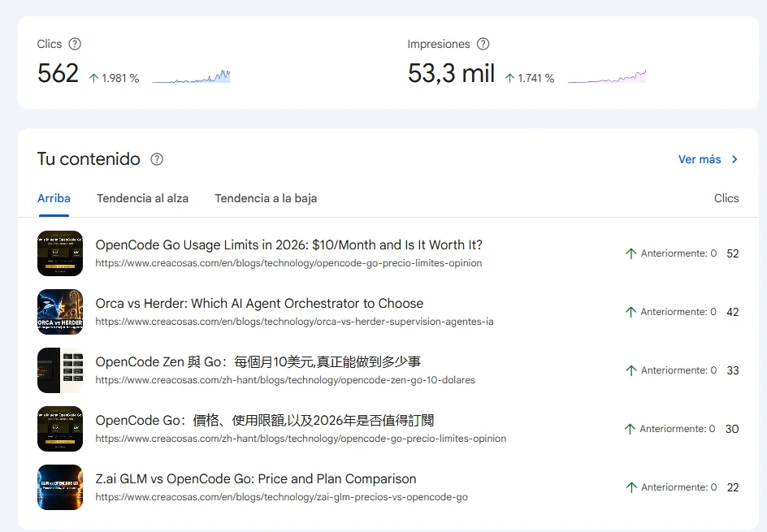This screenshot has width=767, height=532.
Task: Click URL ending orca-vs-herder-supervision-agentes-ia
Action: coord(294,322)
